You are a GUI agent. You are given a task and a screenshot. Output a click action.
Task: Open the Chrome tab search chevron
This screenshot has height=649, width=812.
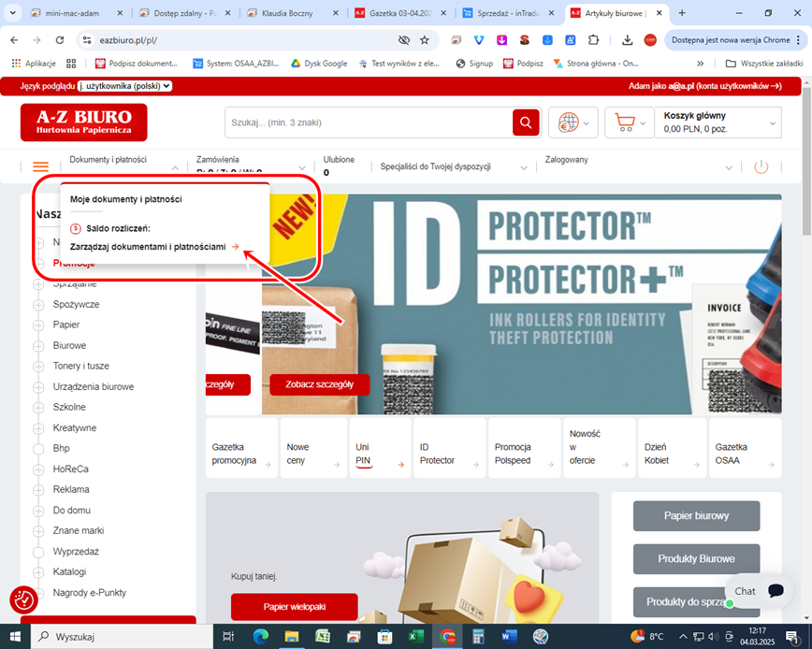(x=12, y=13)
